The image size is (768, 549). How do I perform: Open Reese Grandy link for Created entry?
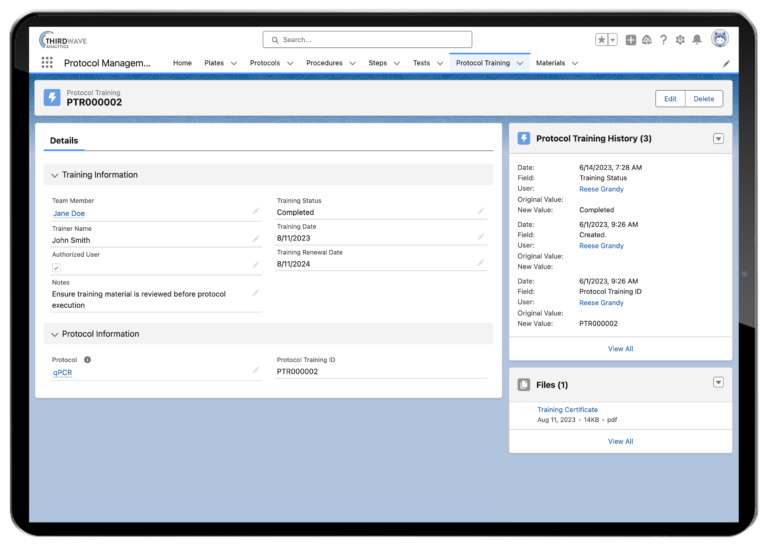click(601, 246)
